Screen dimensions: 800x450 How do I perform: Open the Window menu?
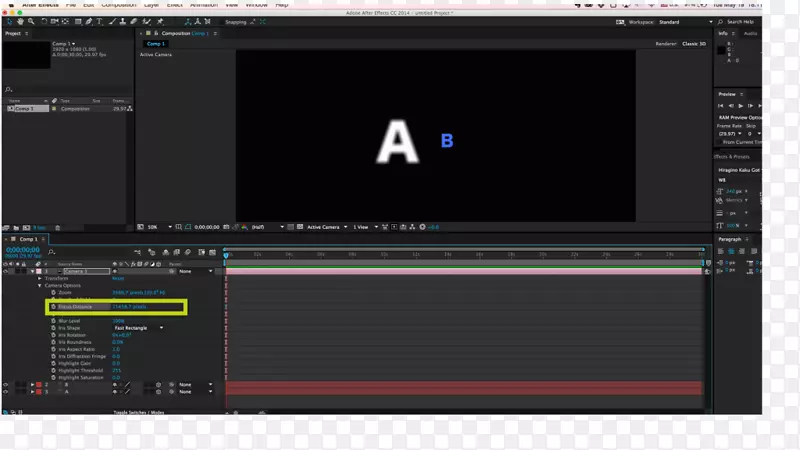[257, 5]
